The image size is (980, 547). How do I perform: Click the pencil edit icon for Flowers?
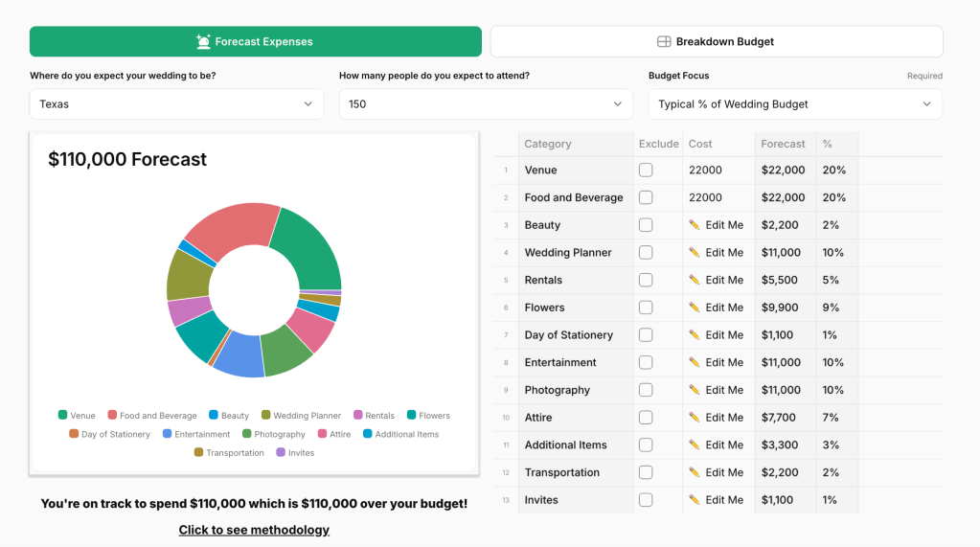tap(695, 308)
